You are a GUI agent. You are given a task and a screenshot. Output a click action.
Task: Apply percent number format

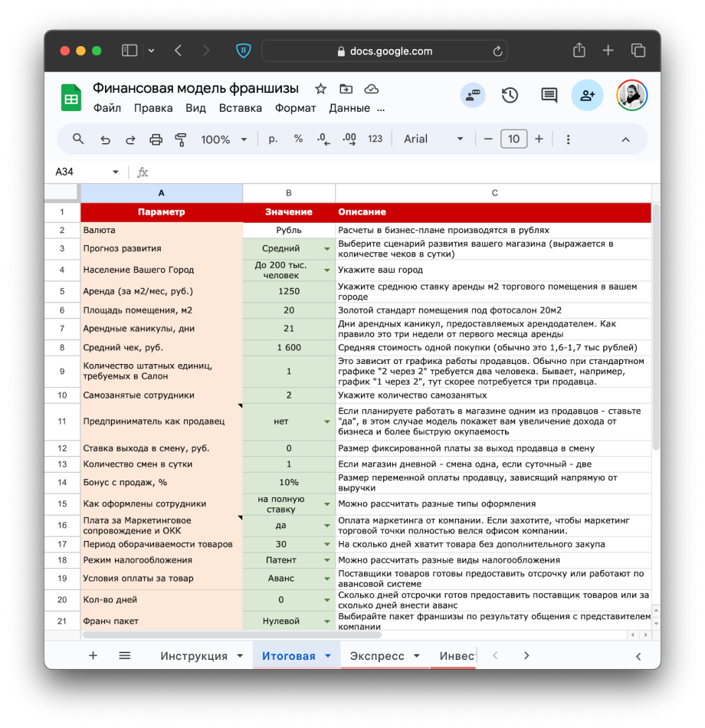point(298,139)
